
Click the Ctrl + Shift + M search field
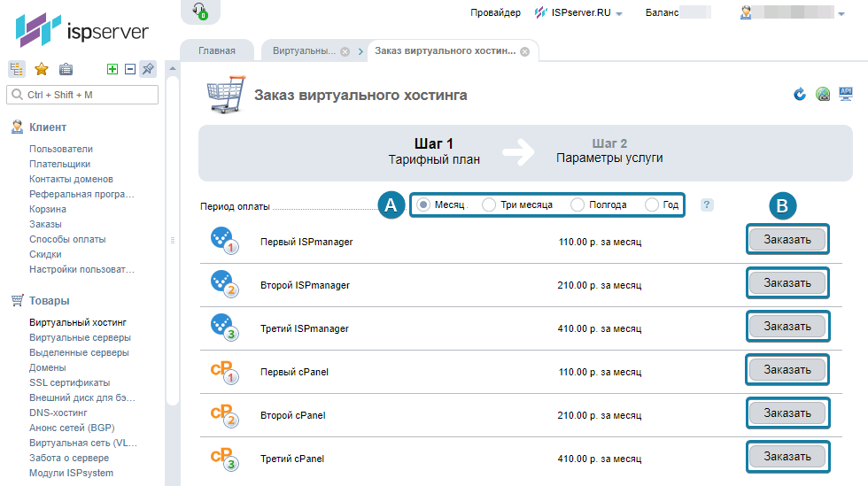point(82,95)
